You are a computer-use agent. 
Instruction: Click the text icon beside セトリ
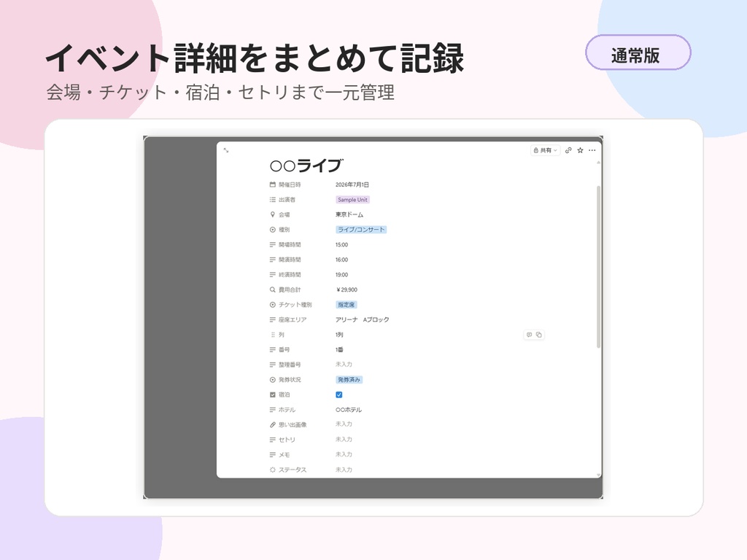point(273,440)
